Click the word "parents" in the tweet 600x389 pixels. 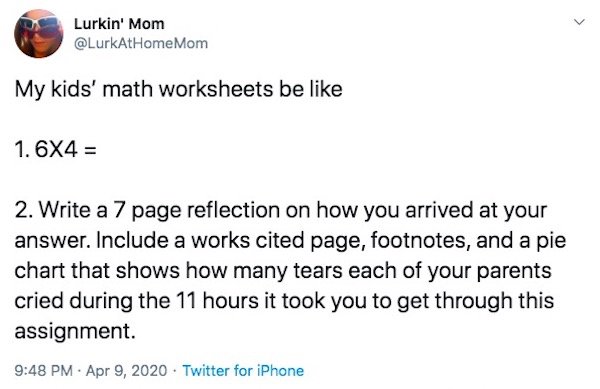coord(514,271)
